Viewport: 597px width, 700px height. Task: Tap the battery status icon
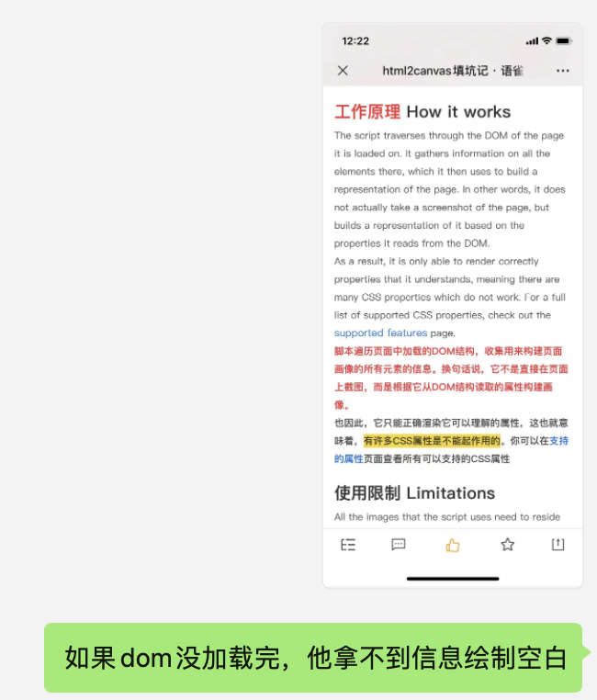564,40
